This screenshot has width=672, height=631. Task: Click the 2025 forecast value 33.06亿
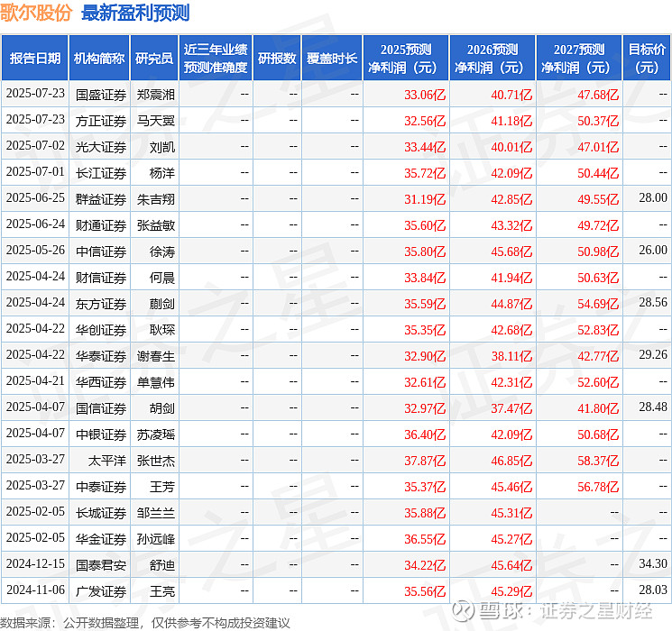click(425, 95)
